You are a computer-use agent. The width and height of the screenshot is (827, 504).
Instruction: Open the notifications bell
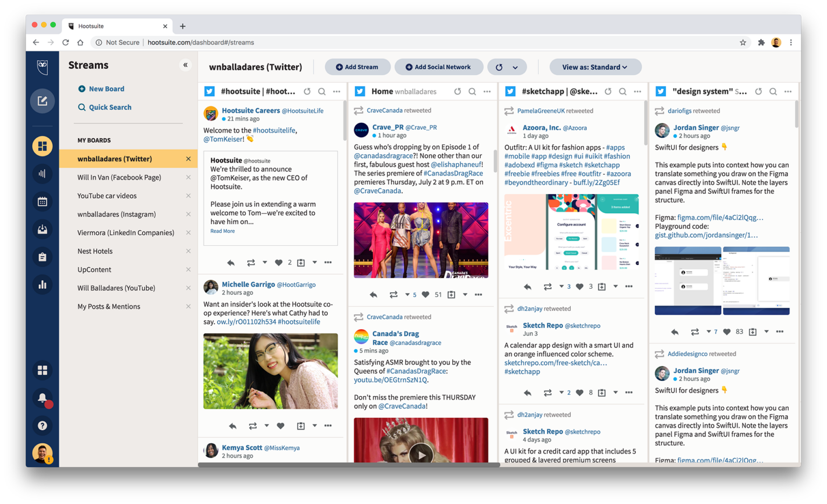tap(42, 398)
